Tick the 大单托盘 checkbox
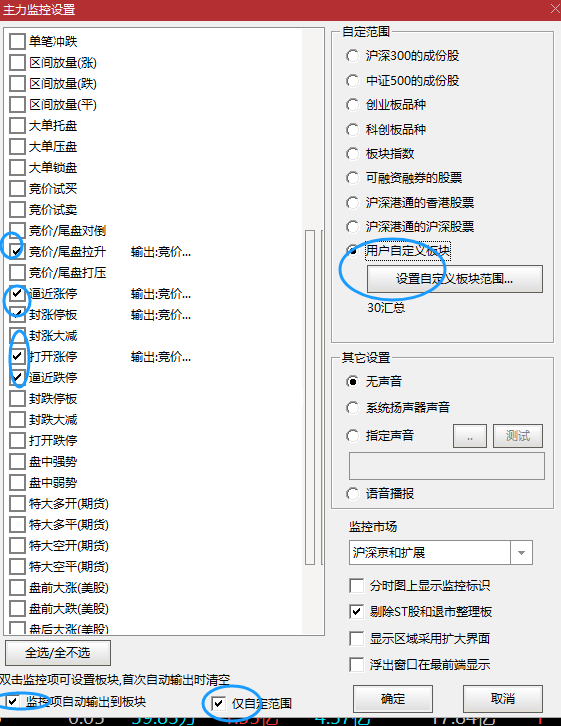Screen dimensions: 561x726 [17, 125]
